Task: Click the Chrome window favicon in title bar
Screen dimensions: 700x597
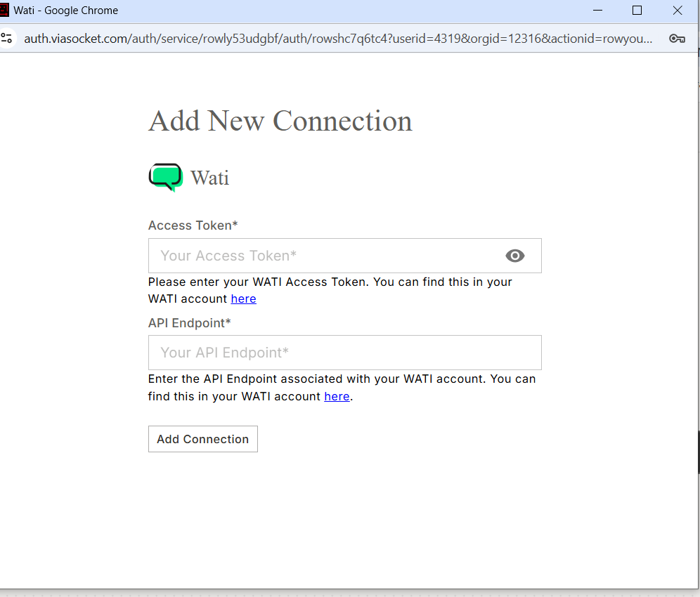Action: point(4,11)
